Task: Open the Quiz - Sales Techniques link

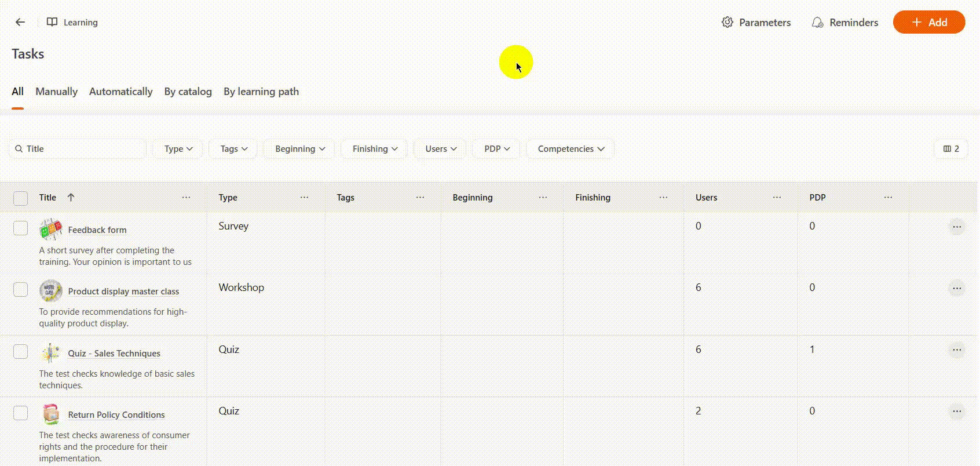Action: coord(114,354)
